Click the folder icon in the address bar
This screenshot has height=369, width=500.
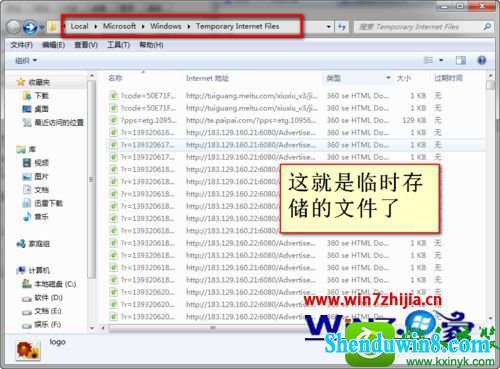coord(52,27)
